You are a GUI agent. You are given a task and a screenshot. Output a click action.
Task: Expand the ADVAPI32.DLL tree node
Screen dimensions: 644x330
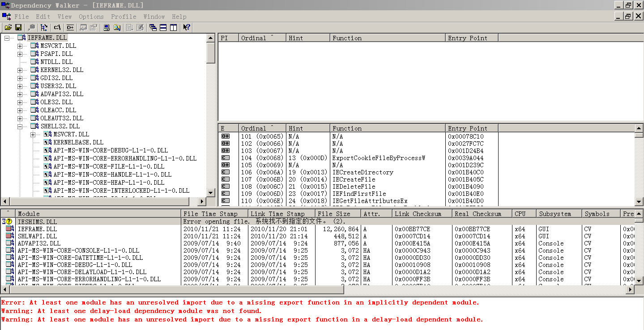pyautogui.click(x=20, y=94)
